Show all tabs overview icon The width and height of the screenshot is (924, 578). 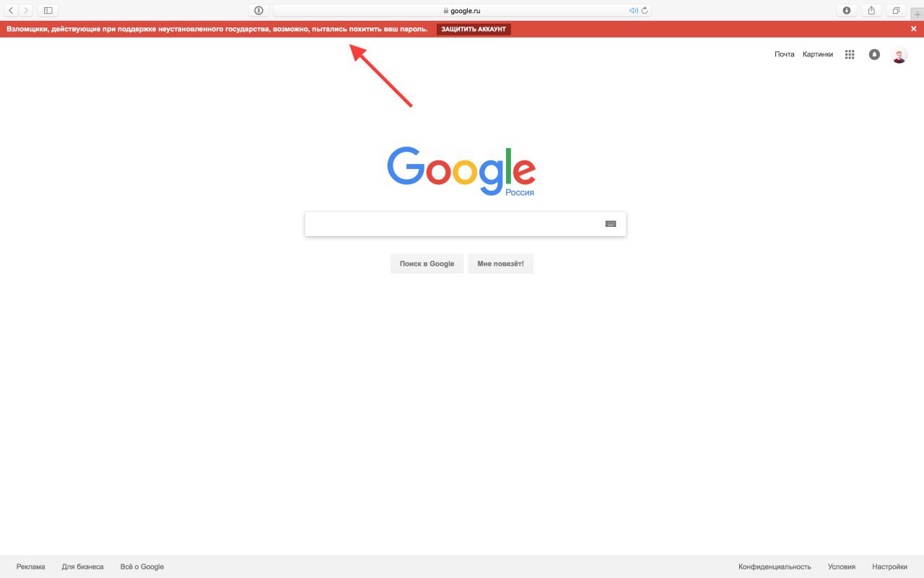(x=896, y=10)
